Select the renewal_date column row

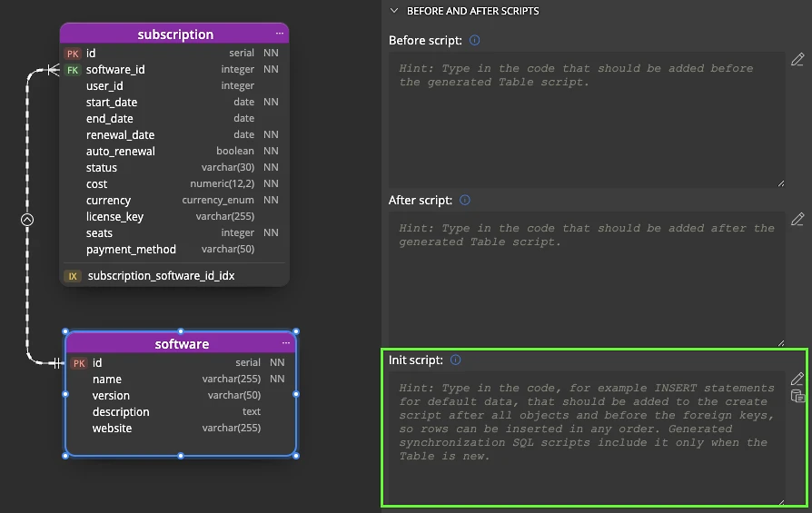click(x=174, y=135)
